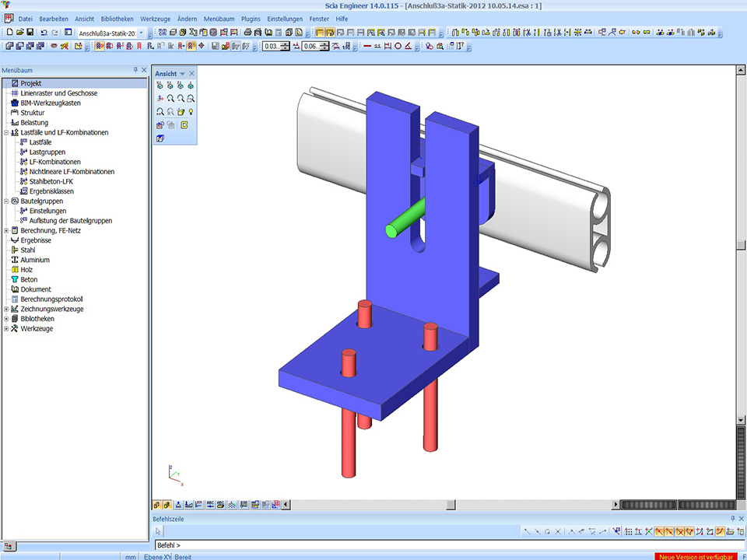Screen dimensions: 747x560
Task: Open the new file icon
Action: 10,33
